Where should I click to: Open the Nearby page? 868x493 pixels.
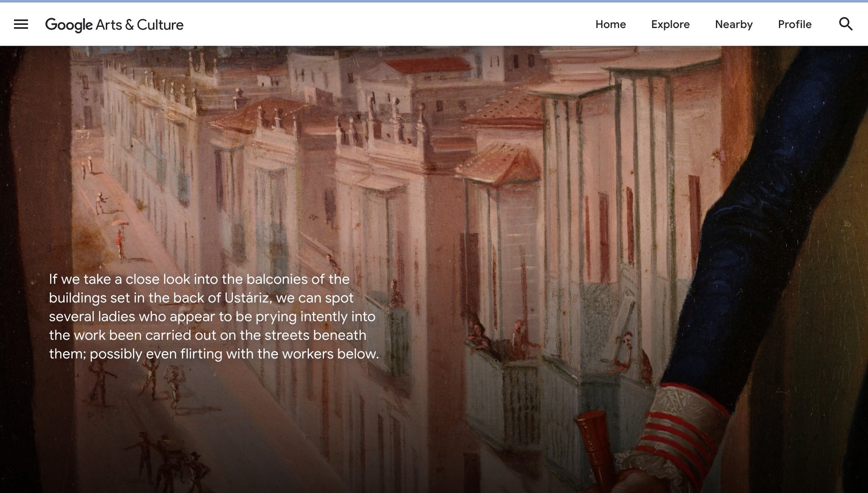(x=733, y=24)
